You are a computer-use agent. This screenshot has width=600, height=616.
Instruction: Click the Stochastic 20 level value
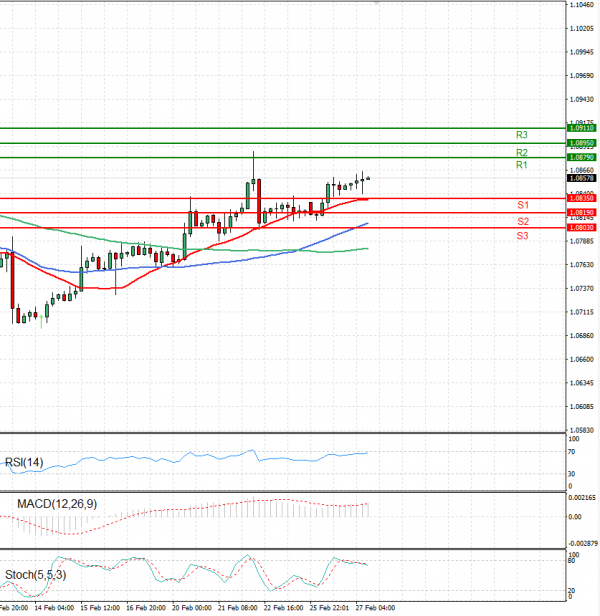click(x=572, y=590)
